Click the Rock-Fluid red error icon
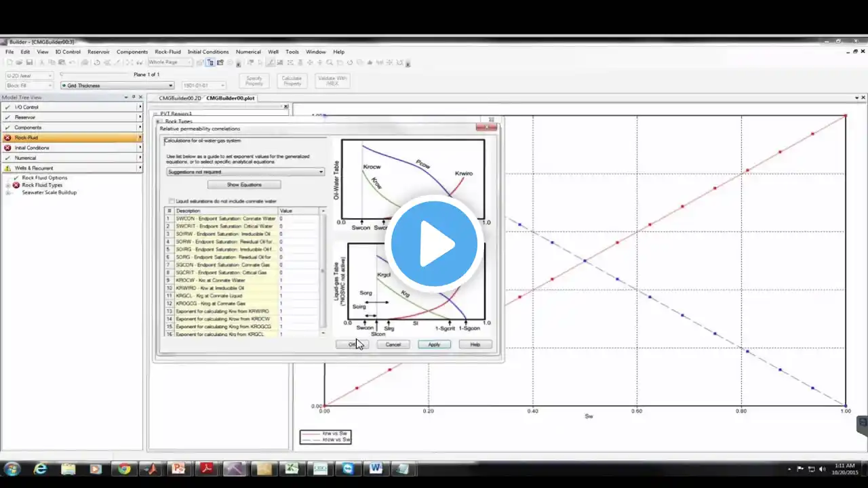The image size is (868, 488). 7,138
